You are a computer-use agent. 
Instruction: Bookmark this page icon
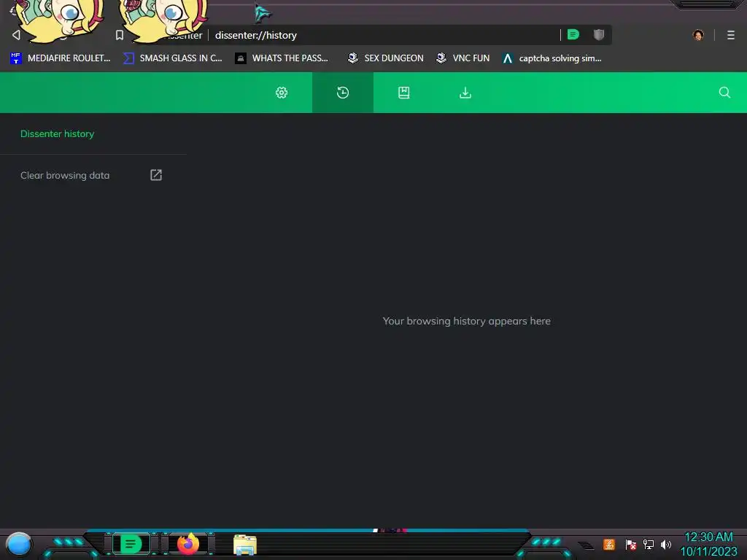[120, 35]
